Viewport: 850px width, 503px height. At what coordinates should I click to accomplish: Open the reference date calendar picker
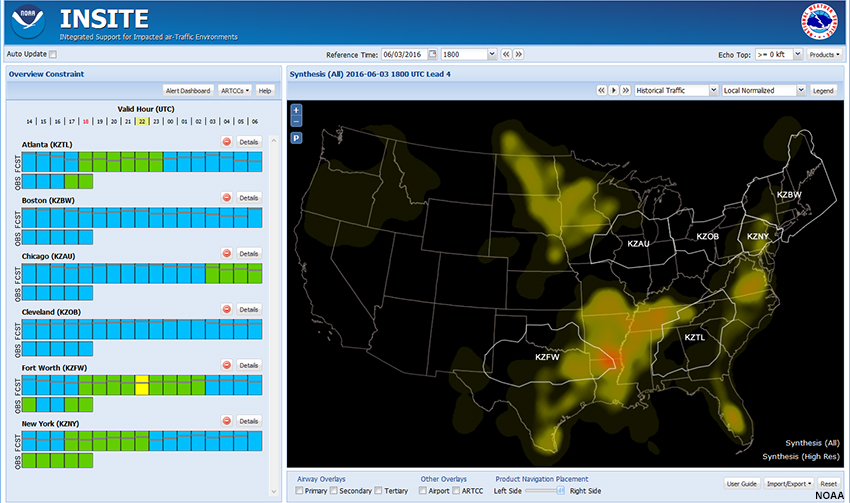pyautogui.click(x=433, y=54)
